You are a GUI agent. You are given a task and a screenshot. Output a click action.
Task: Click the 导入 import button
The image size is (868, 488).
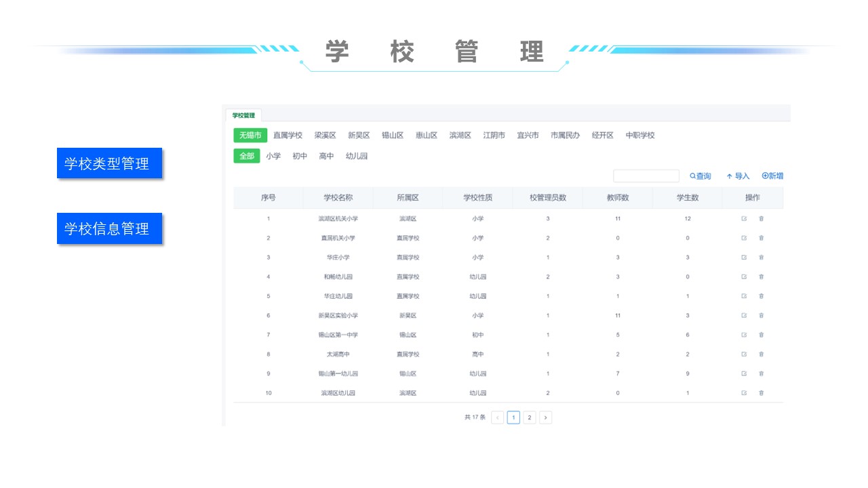(x=738, y=176)
